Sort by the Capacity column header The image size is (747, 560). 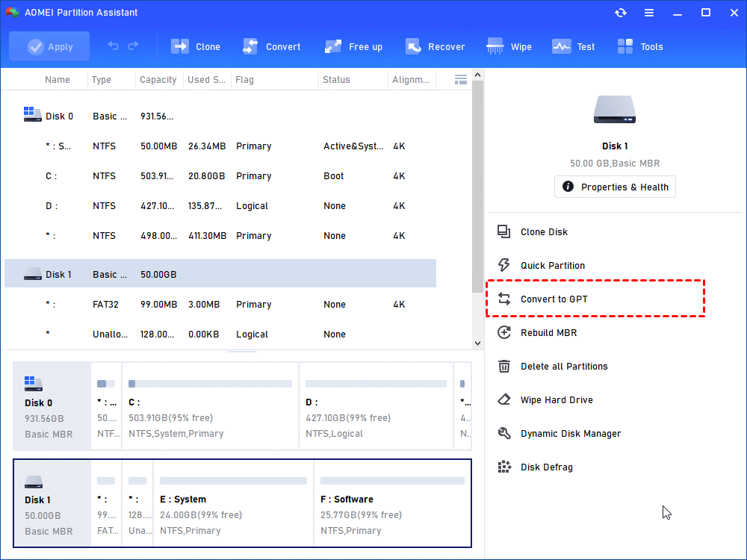pos(158,79)
